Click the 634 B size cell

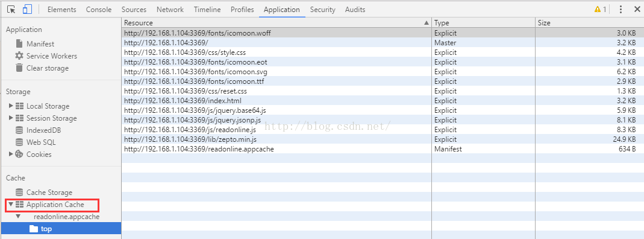point(590,149)
